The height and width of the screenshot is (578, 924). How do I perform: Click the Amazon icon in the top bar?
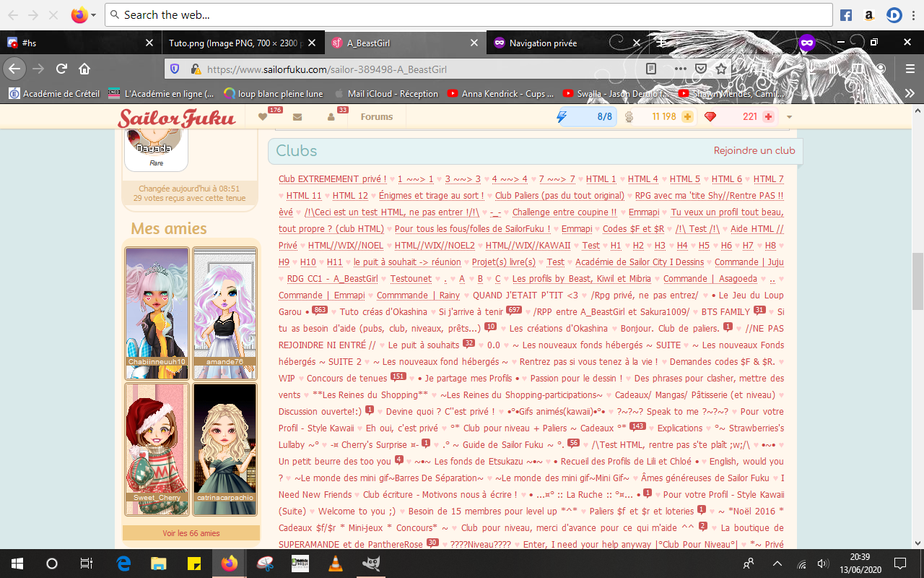(x=869, y=14)
